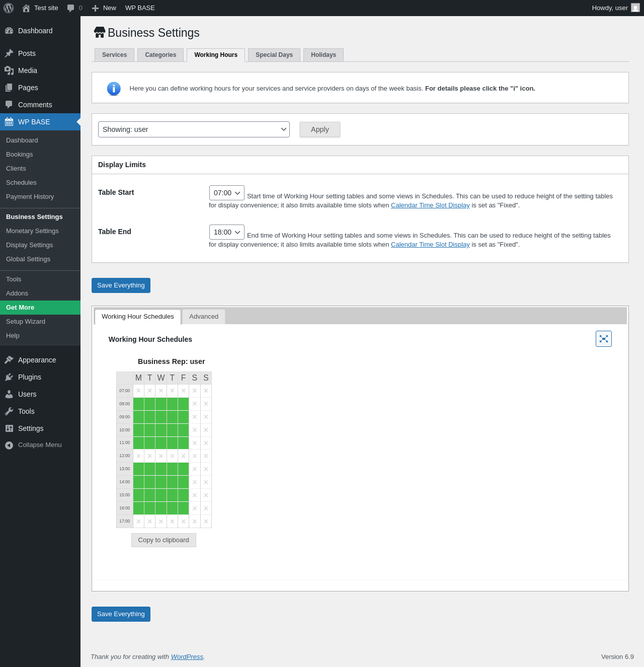Image resolution: width=644 pixels, height=667 pixels.
Task: Switch to the Special Days tab
Action: tap(274, 55)
